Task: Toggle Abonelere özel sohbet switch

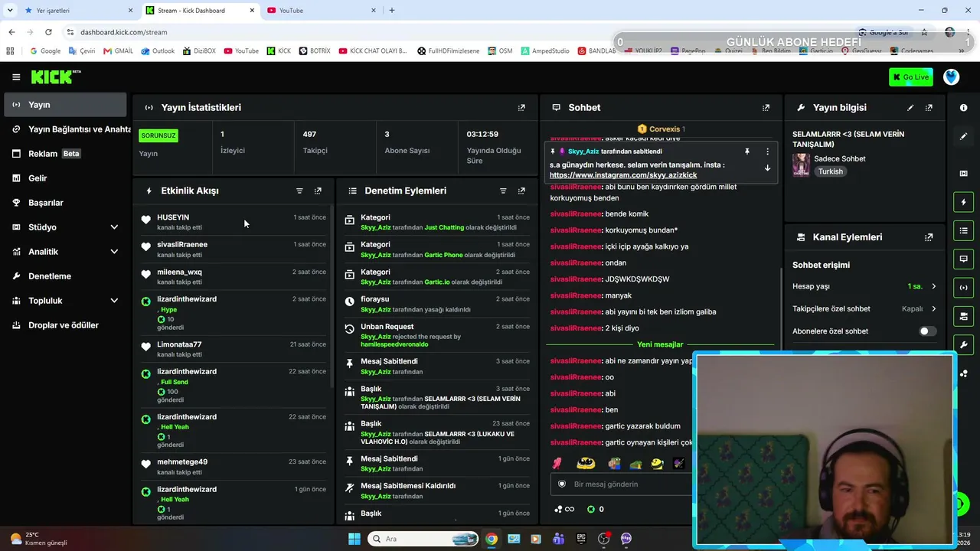Action: coord(927,331)
